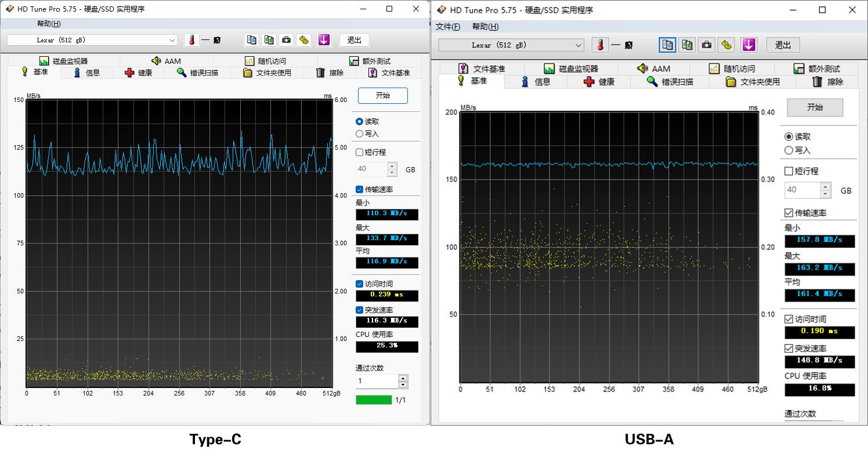This screenshot has height=457, width=868.
Task: Select 写入 radio button in Type-C window
Action: [x=360, y=134]
